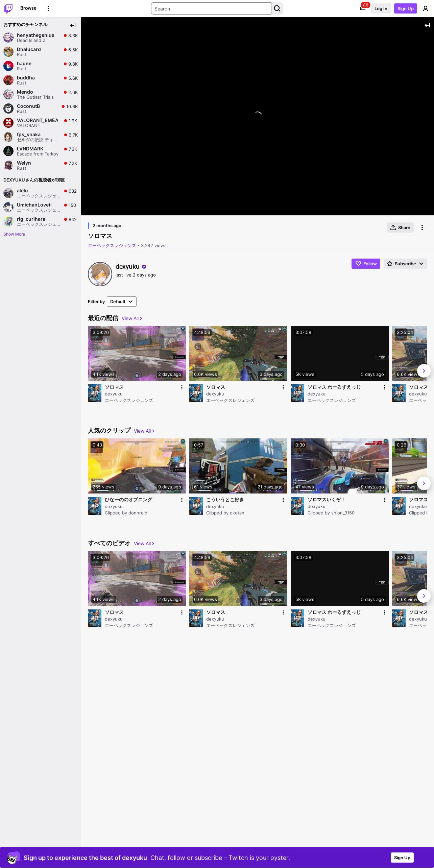Next arrow in 最近の配信 carousel
434x868 pixels.
tap(424, 371)
